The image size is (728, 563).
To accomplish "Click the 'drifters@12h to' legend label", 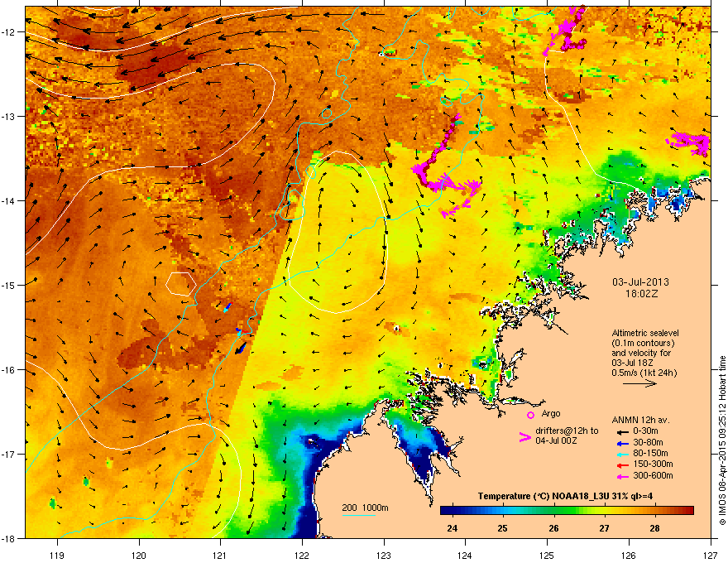I will pyautogui.click(x=567, y=431).
